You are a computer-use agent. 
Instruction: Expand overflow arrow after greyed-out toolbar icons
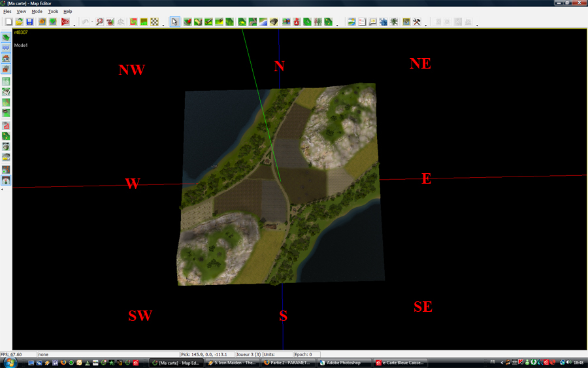(477, 25)
